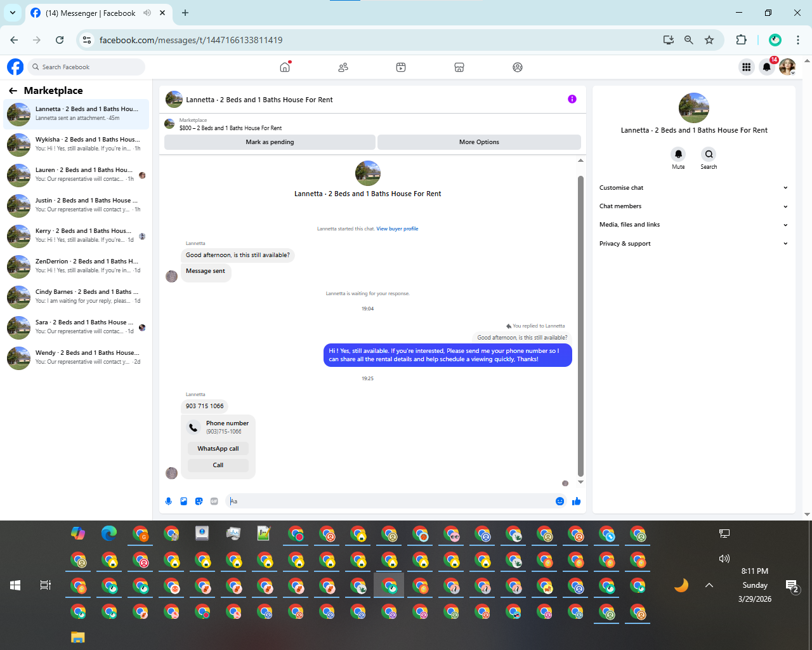812x650 pixels.
Task: Expand Media, files and links
Action: (694, 225)
